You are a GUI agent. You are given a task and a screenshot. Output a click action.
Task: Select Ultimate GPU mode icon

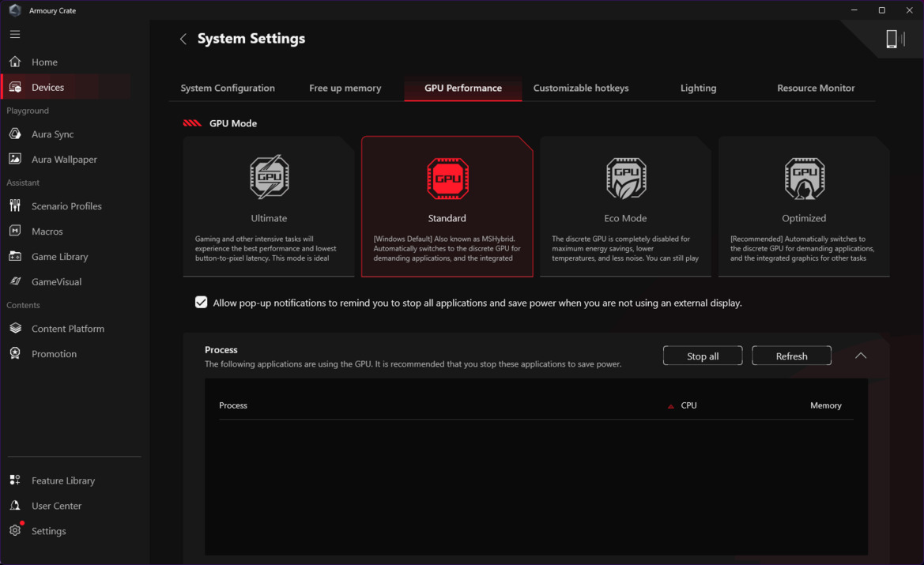(270, 177)
